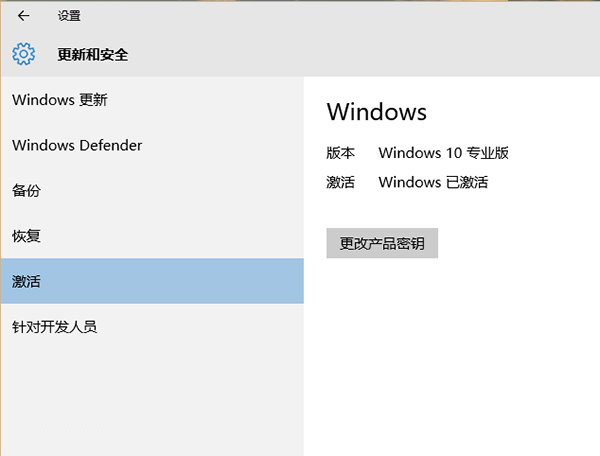Click the back arrow in Settings

24,16
